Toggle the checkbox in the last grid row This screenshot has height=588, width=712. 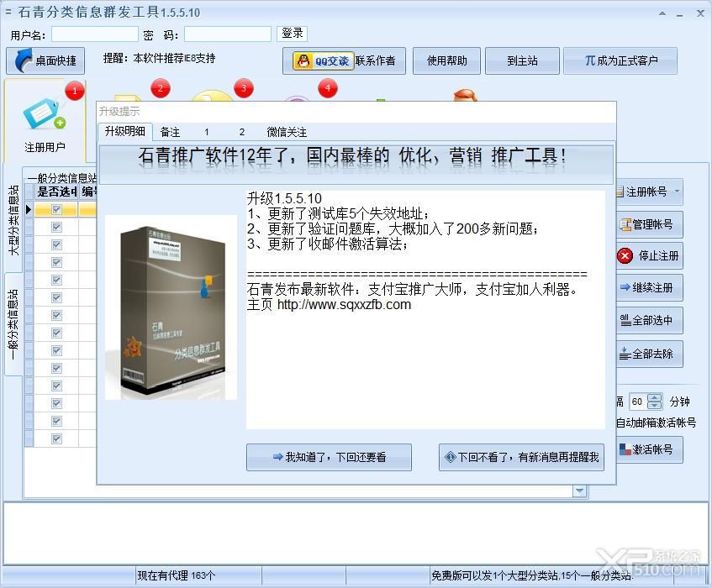pos(57,438)
